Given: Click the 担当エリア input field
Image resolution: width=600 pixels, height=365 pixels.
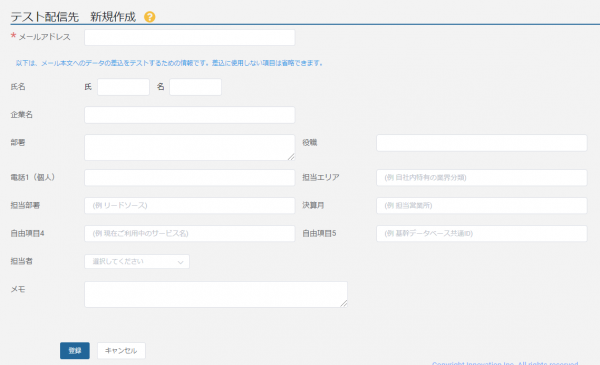Looking at the screenshot, I should coord(482,178).
